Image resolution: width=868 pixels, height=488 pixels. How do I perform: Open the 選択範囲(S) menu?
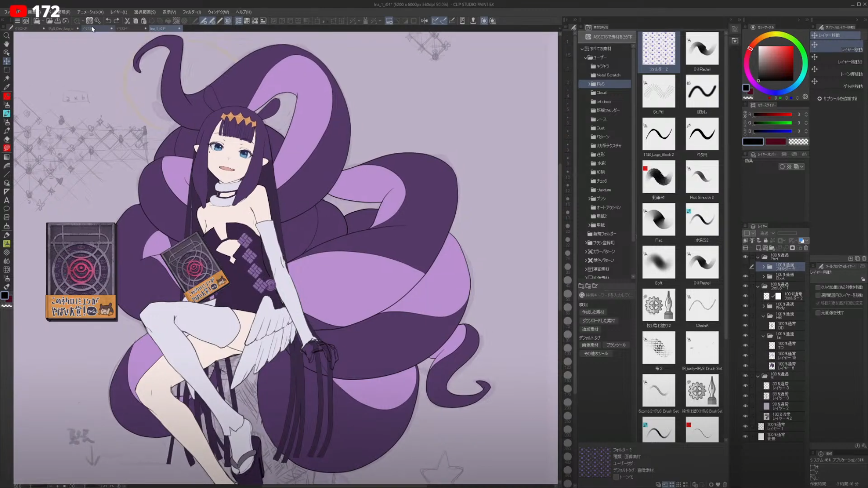tap(145, 12)
